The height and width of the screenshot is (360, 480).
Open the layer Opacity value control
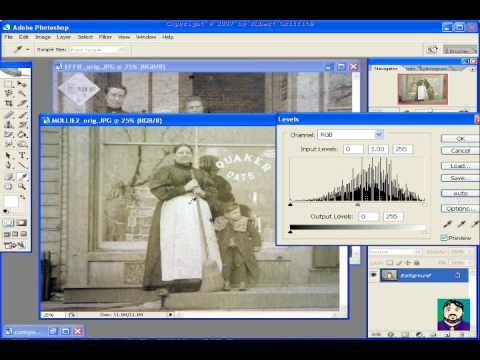click(458, 252)
